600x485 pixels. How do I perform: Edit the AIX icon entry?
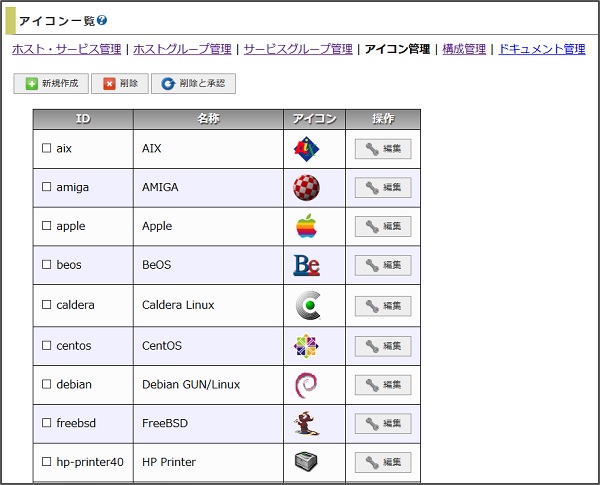[x=383, y=149]
